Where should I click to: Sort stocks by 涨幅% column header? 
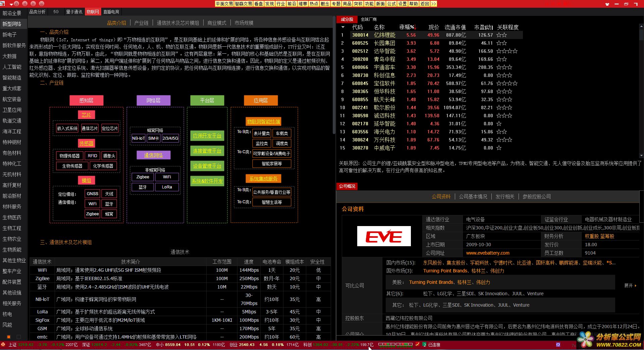(407, 27)
